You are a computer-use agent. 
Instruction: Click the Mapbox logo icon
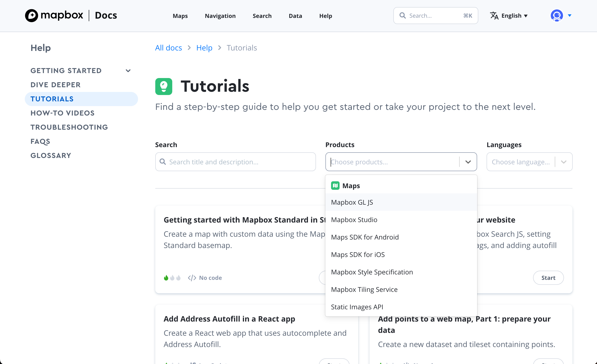pyautogui.click(x=31, y=16)
